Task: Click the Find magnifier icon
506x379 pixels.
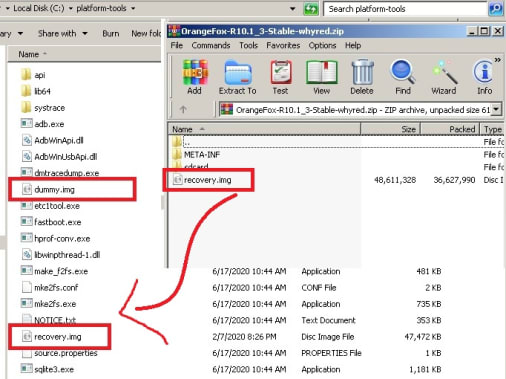Action: click(x=403, y=77)
